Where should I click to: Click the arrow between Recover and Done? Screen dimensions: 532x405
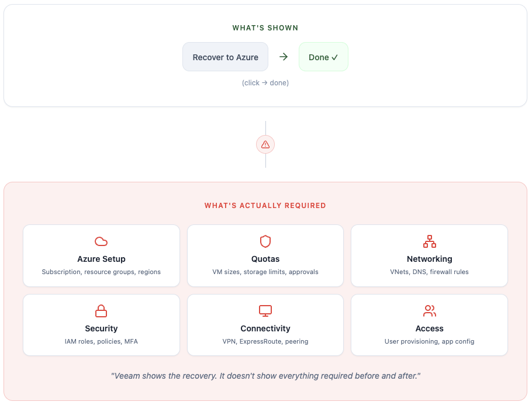pos(284,57)
